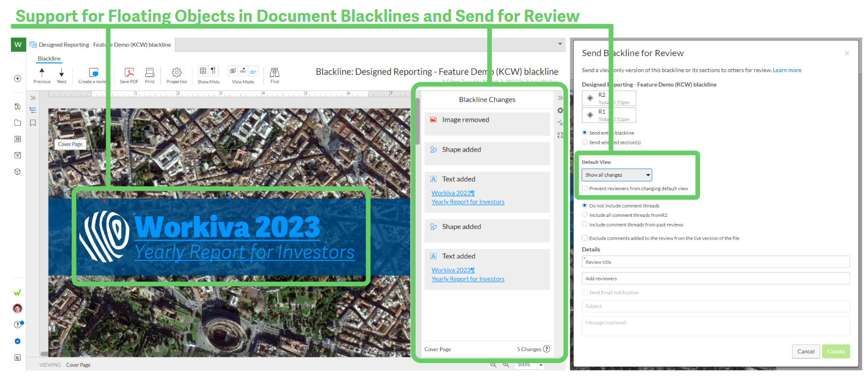Open second Yearly Report for Investors link

click(468, 279)
